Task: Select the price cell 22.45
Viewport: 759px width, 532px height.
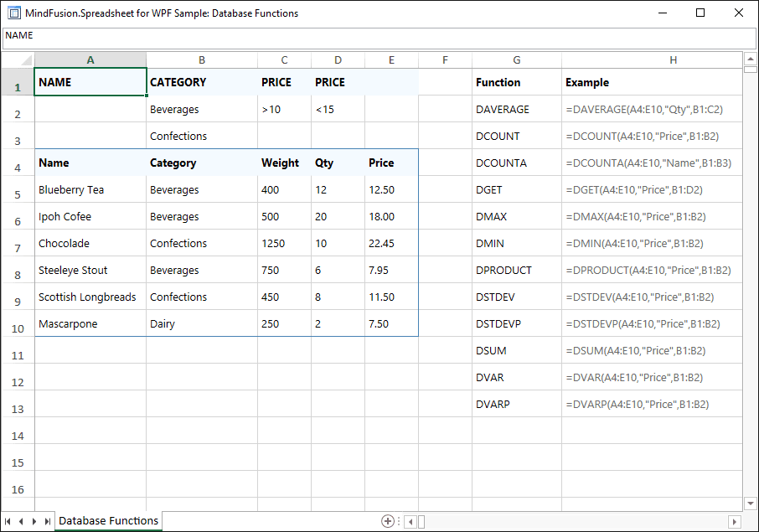Action: tap(391, 243)
